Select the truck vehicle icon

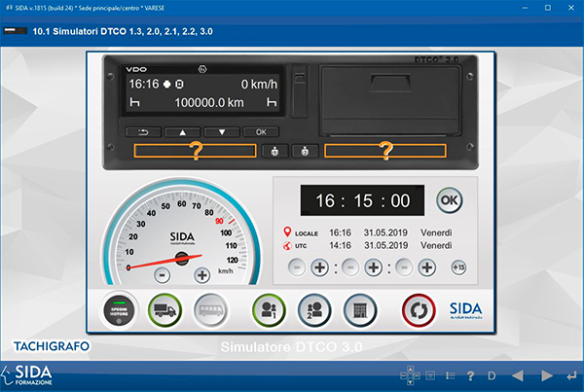click(164, 309)
